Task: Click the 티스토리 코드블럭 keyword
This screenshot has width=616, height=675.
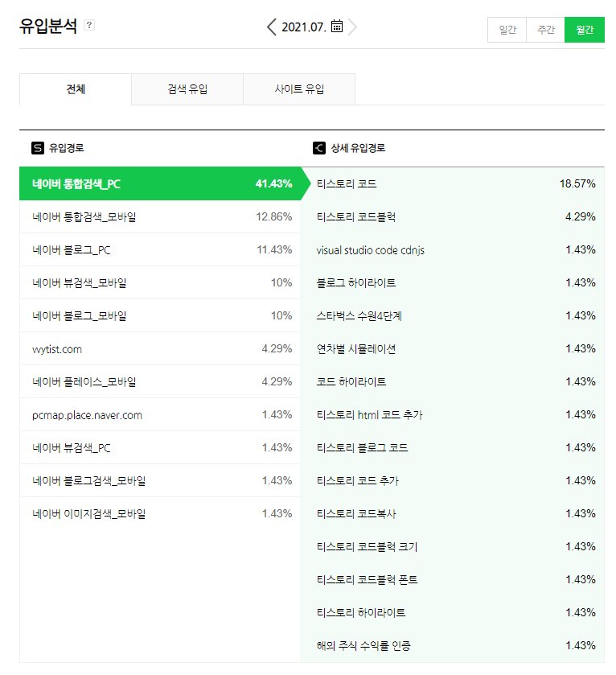Action: click(x=355, y=217)
